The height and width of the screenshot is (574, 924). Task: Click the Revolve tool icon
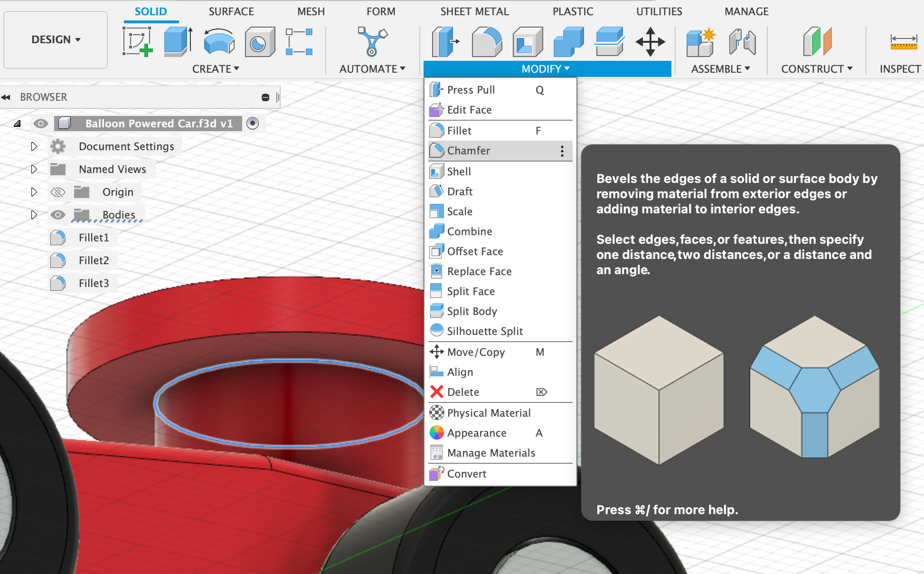219,42
